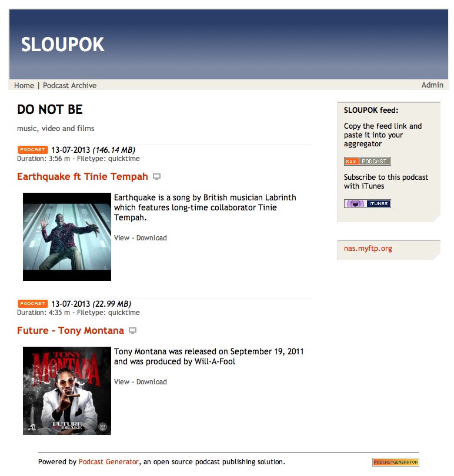Download the Earthquake episode
454x476 pixels.
(151, 237)
